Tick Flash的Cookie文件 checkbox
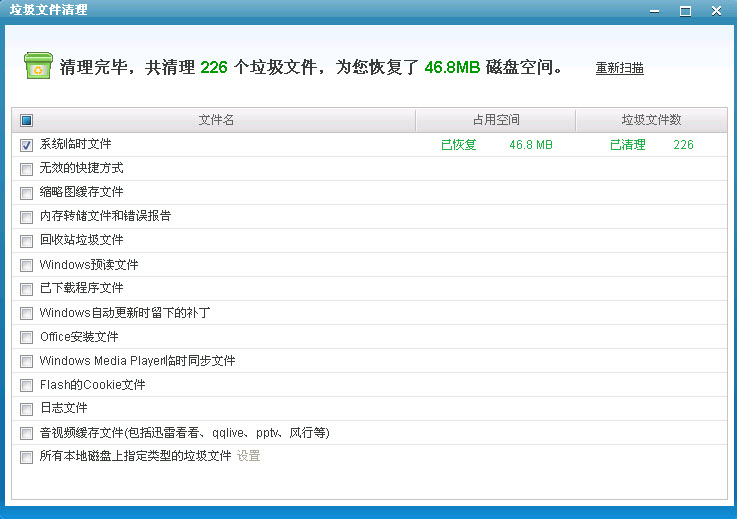The width and height of the screenshot is (737, 519). click(26, 385)
